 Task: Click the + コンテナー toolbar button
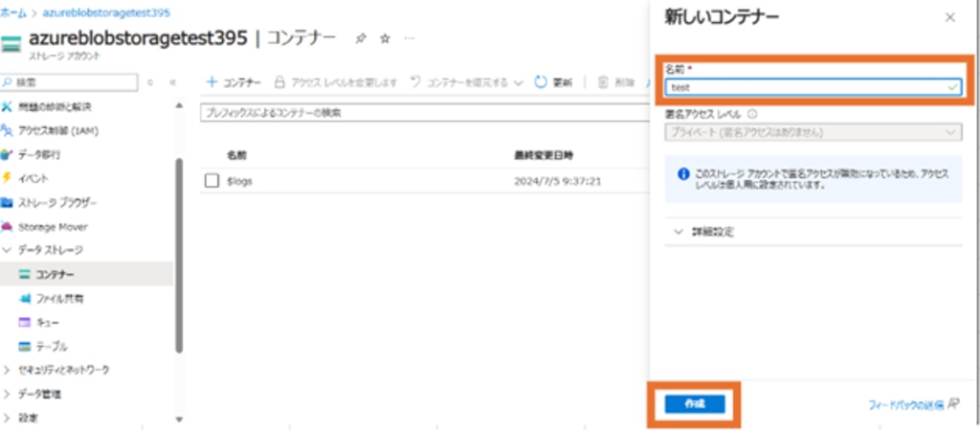click(234, 81)
